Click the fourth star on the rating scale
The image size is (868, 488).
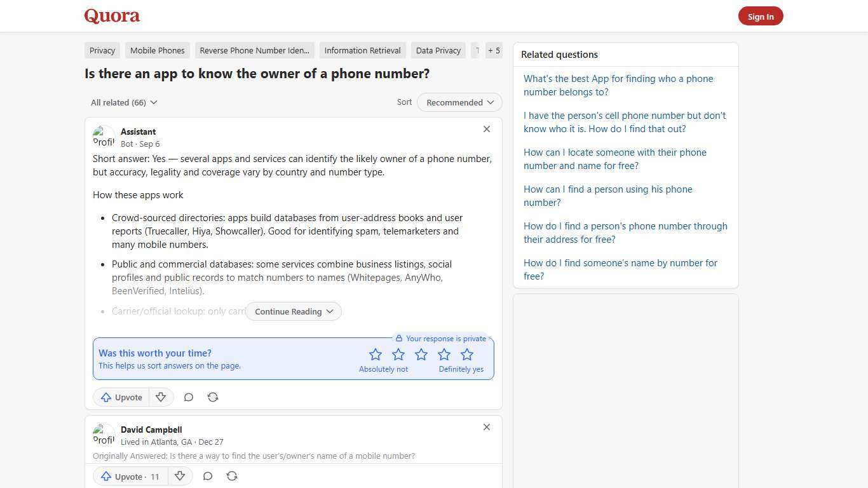444,355
